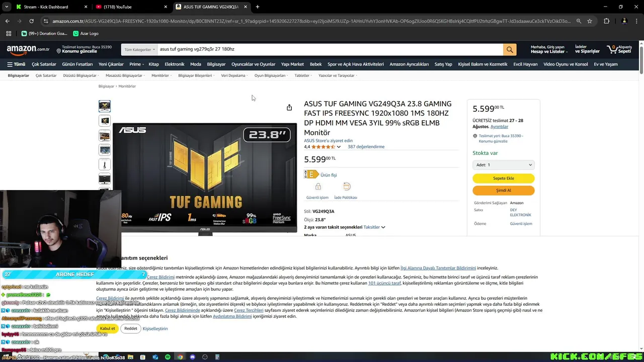Open Çok Satanlar in the main navigation
The image size is (644, 362).
click(x=44, y=64)
